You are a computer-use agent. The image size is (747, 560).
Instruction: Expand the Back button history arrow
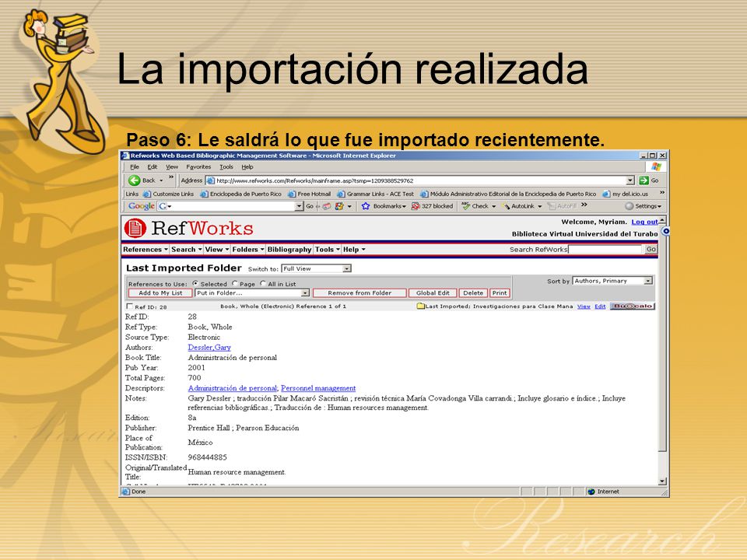point(161,180)
